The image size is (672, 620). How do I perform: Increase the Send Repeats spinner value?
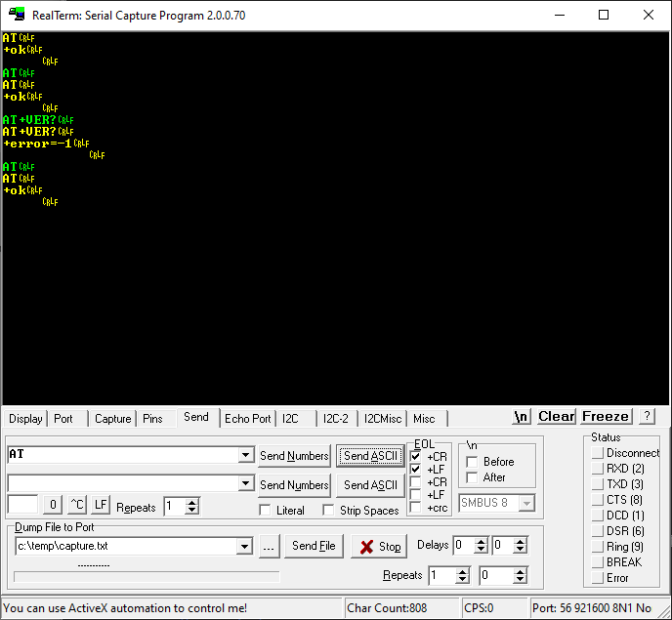tap(192, 503)
